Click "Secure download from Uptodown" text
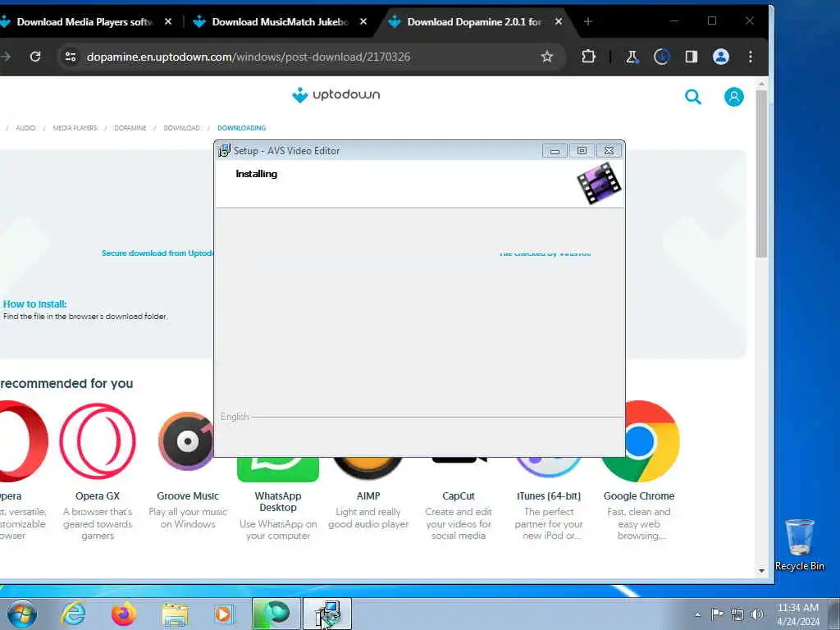This screenshot has width=840, height=630. [x=157, y=253]
